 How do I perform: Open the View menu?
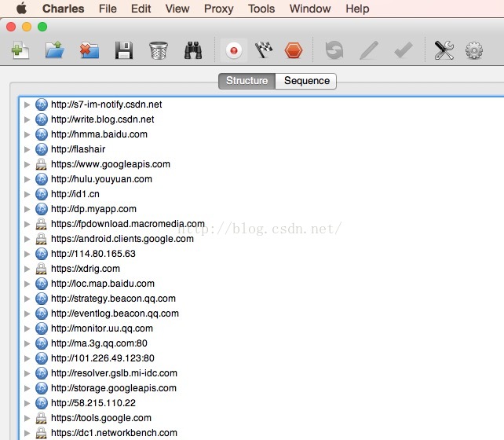click(x=177, y=9)
